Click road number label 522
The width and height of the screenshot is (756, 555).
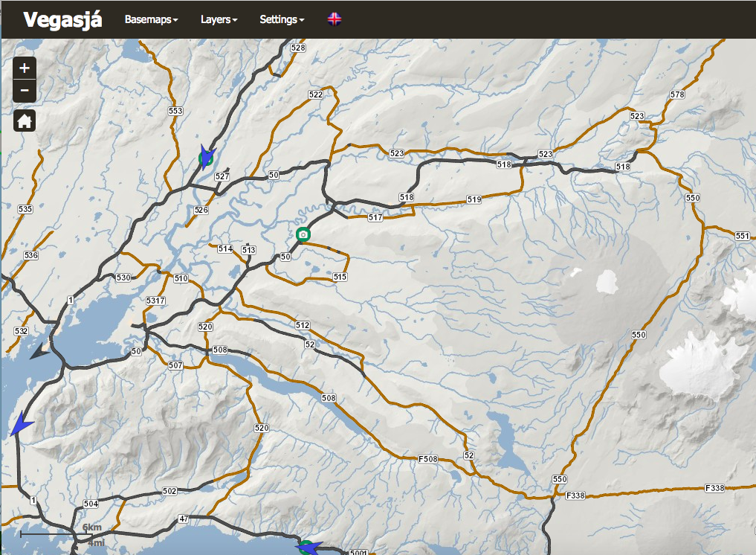(315, 94)
